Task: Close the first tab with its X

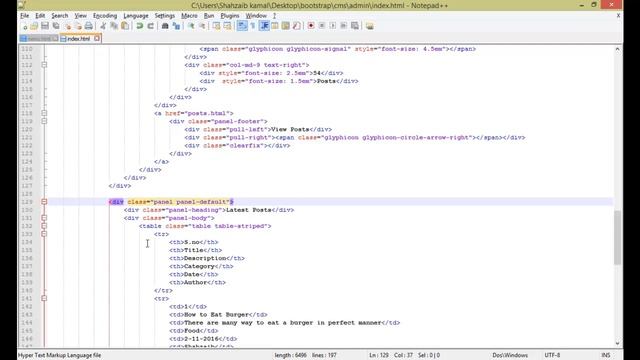Action: pyautogui.click(x=55, y=38)
